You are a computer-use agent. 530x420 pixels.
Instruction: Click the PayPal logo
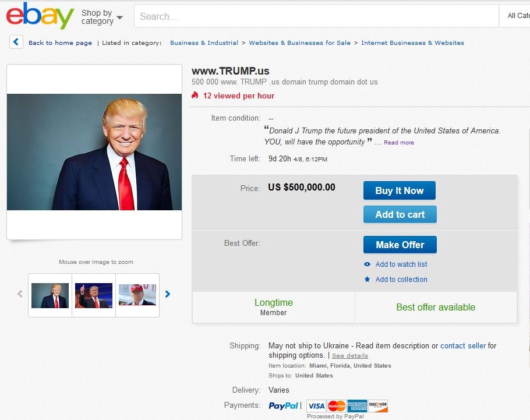[283, 405]
